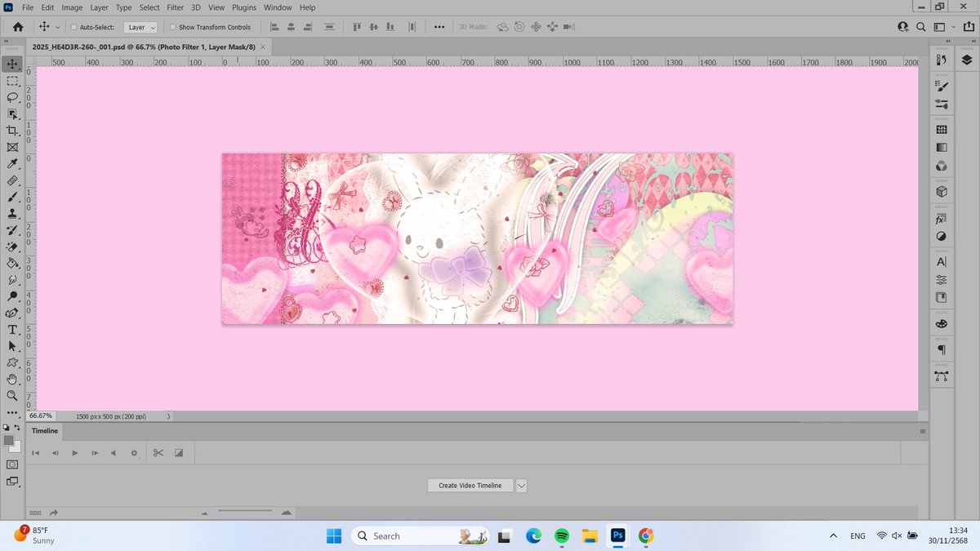Open the Image menu
The width and height of the screenshot is (980, 551).
[x=72, y=7]
